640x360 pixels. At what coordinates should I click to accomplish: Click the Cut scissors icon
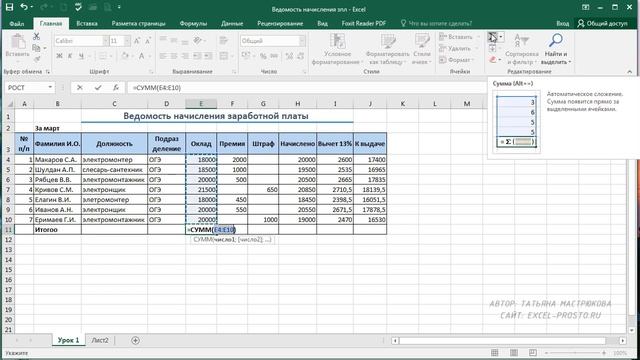[36, 36]
